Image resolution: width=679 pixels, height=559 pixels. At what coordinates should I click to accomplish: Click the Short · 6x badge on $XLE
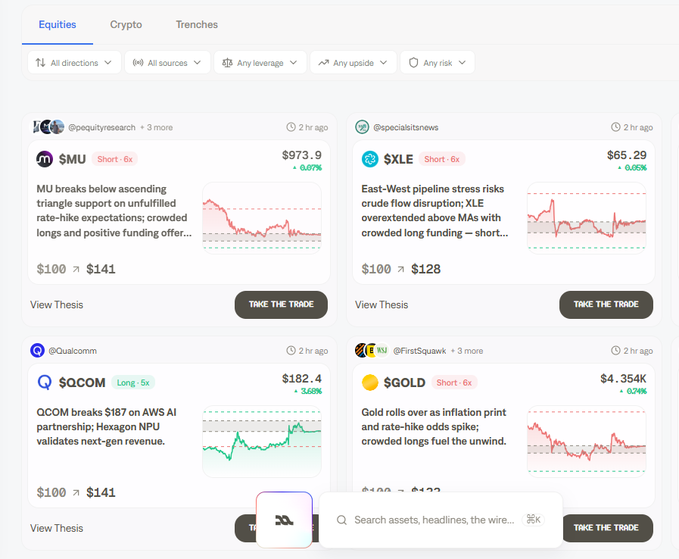tap(442, 159)
